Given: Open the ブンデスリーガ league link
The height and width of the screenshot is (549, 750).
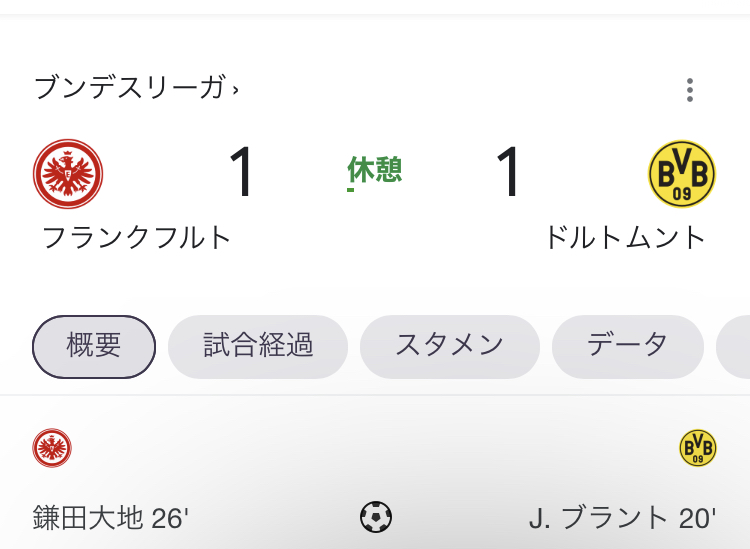Looking at the screenshot, I should point(130,88).
